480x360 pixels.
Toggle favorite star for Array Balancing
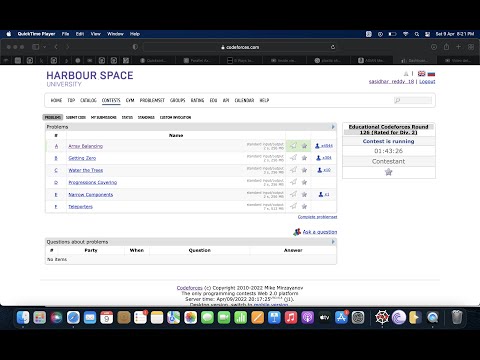[304, 146]
